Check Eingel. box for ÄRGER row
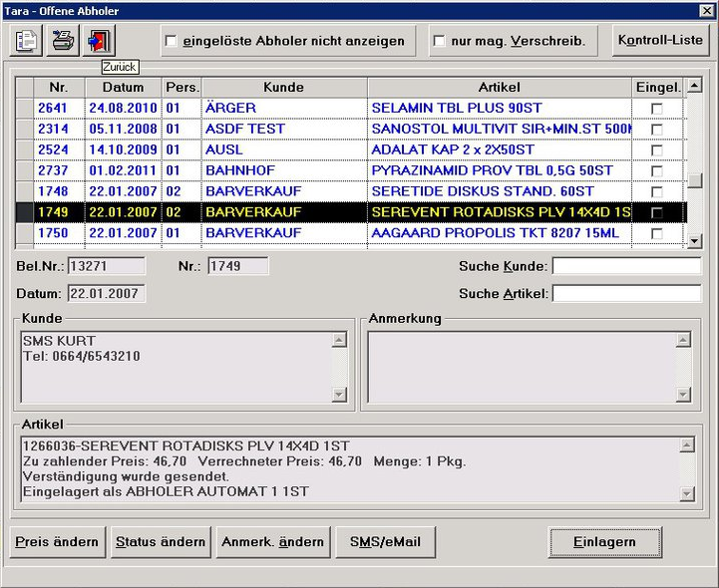 pos(657,108)
